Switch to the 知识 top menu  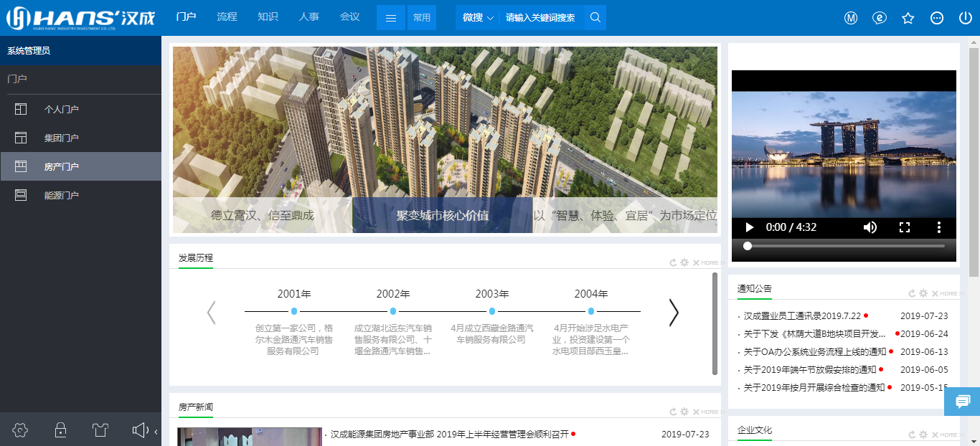(268, 16)
